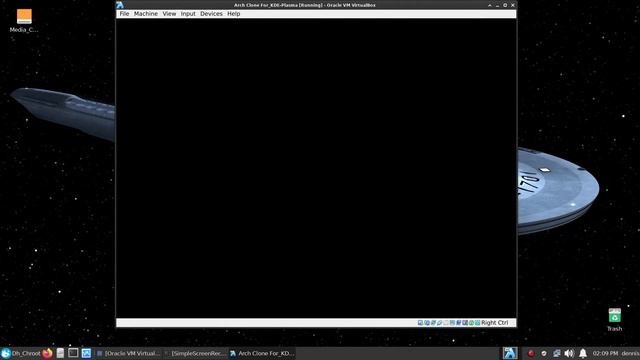Close the Arch Clone VirtualBox window

513,5
